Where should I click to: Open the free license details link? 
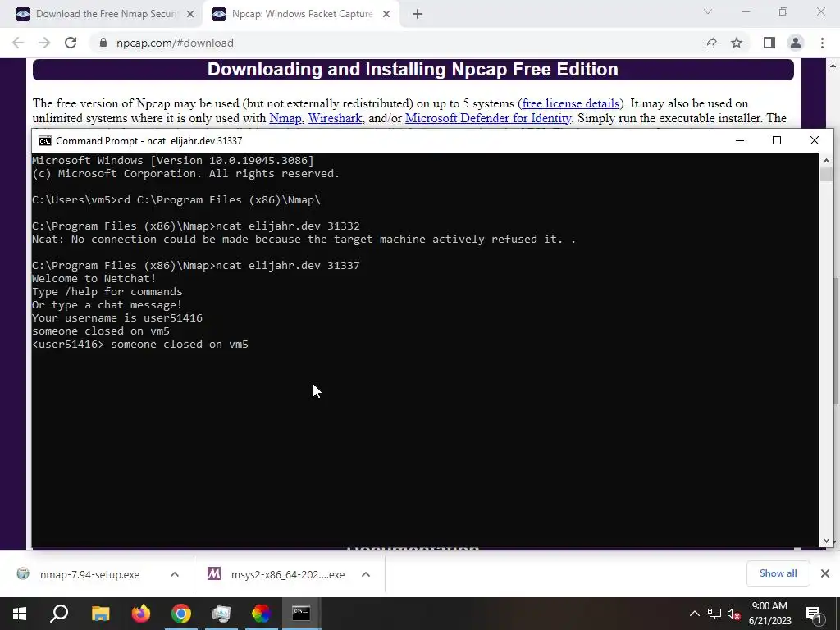tap(571, 103)
